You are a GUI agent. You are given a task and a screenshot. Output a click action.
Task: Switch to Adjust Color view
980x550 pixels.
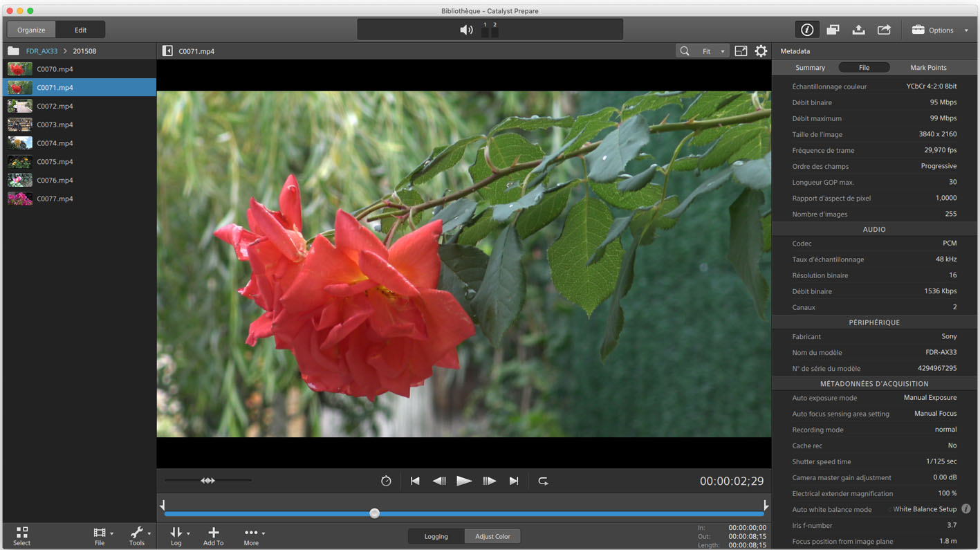coord(492,536)
